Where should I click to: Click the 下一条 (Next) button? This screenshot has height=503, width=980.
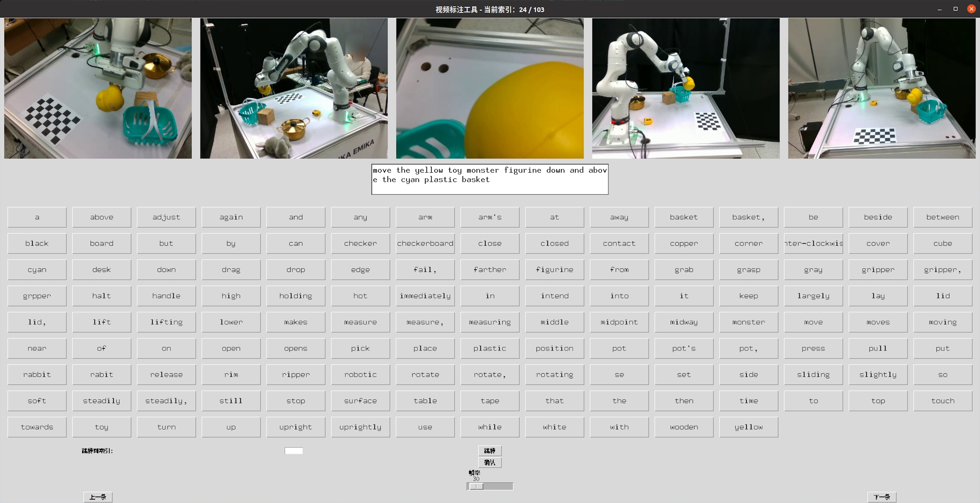pyautogui.click(x=882, y=497)
